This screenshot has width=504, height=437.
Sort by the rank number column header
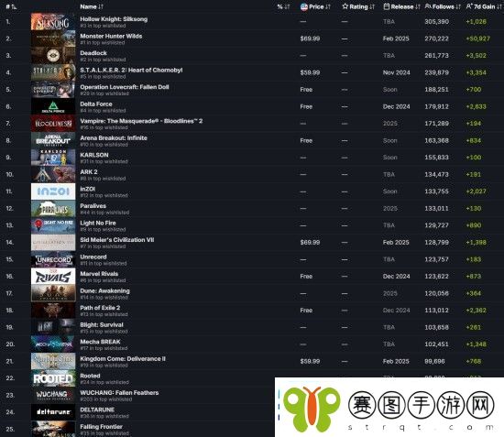pos(11,6)
